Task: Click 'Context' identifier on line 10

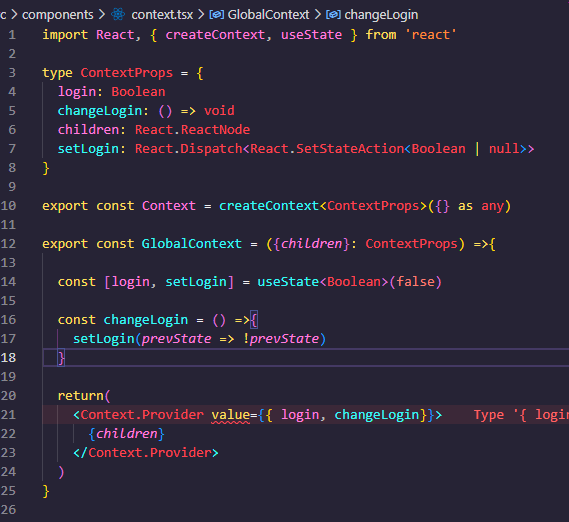Action: tap(169, 206)
